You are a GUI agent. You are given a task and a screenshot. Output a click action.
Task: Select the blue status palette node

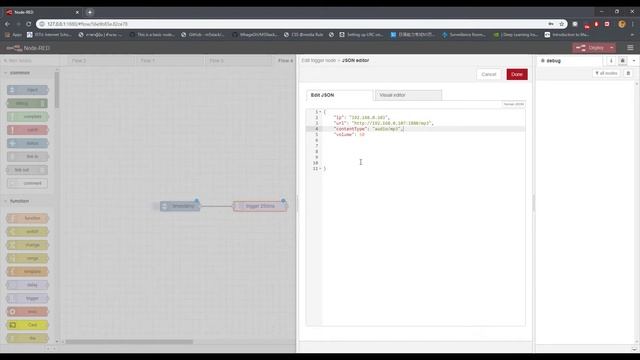(x=28, y=143)
